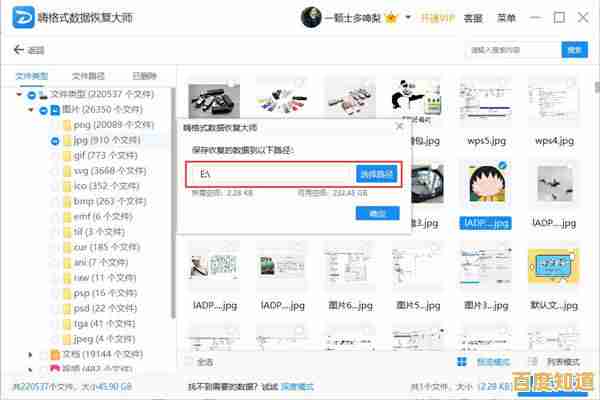Click the user avatar picture in title bar
The width and height of the screenshot is (600, 400).
click(313, 18)
